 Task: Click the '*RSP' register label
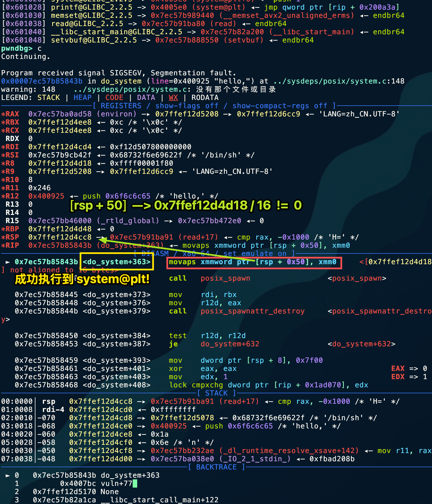(10, 237)
